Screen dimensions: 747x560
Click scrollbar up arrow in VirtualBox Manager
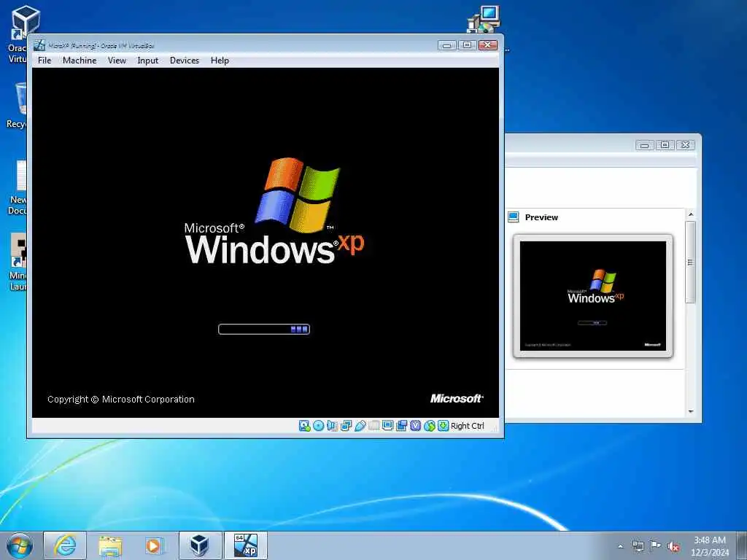click(691, 215)
